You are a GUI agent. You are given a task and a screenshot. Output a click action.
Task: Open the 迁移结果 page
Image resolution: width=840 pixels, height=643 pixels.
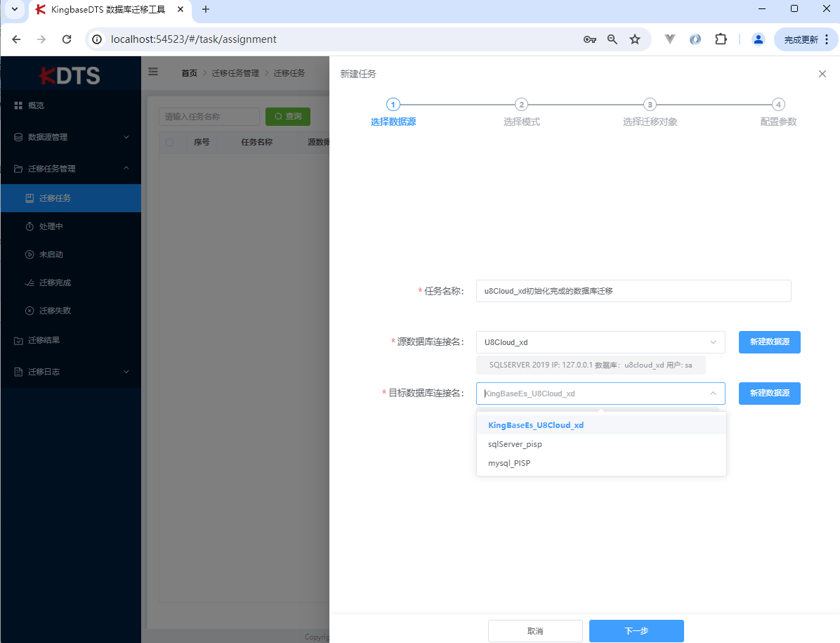coord(44,340)
